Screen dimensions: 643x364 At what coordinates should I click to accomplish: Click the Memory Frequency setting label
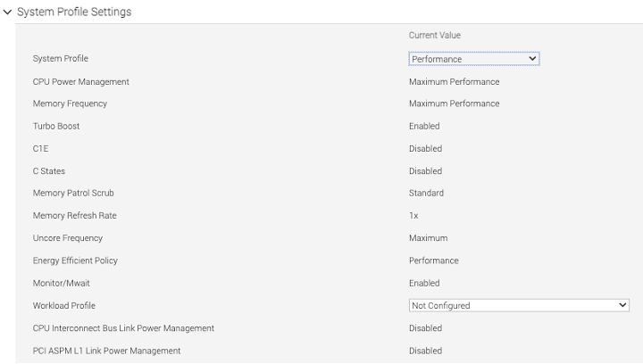pyautogui.click(x=70, y=103)
